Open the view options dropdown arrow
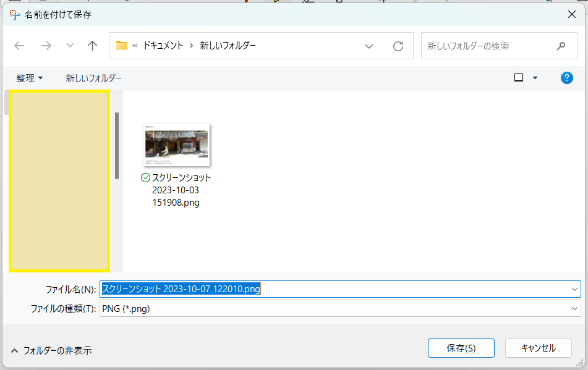This screenshot has height=370, width=588. coord(535,78)
